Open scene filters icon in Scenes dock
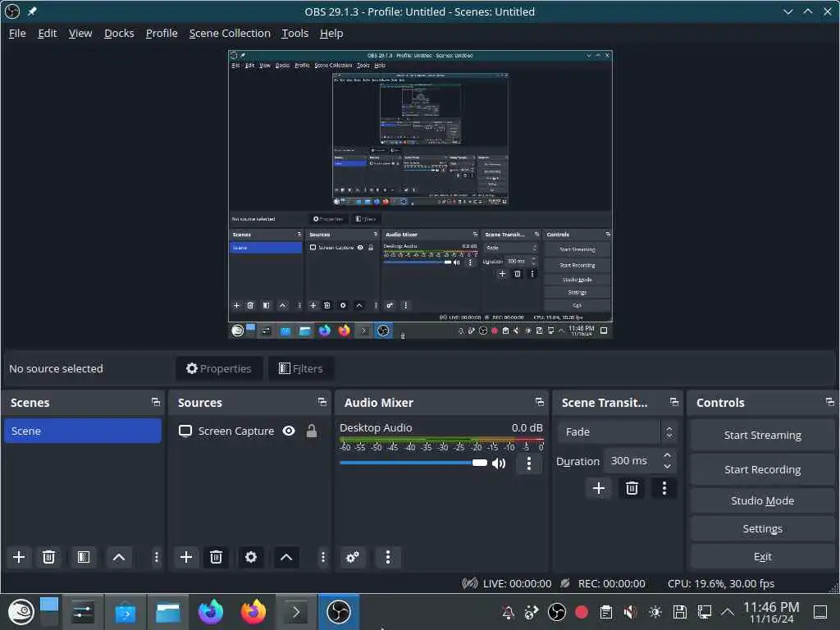 tap(84, 557)
